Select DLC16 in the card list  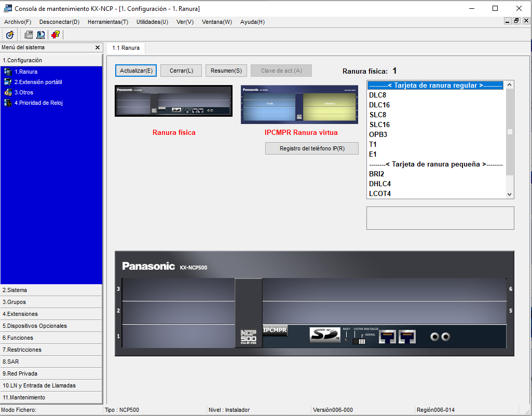pos(436,105)
